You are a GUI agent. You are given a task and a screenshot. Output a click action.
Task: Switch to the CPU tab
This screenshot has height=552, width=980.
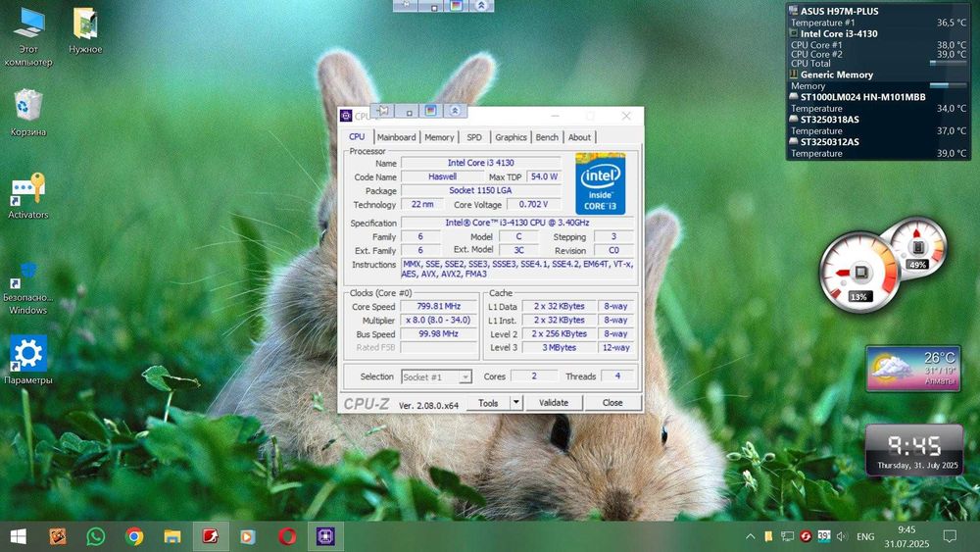coord(357,137)
